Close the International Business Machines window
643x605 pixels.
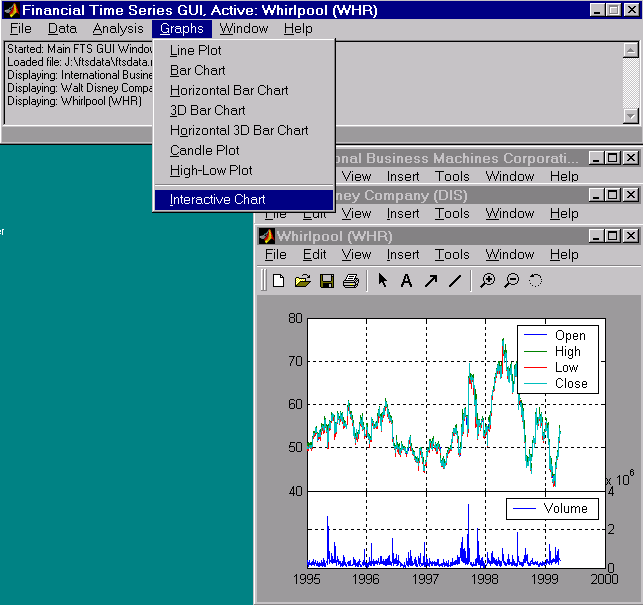[x=631, y=158]
